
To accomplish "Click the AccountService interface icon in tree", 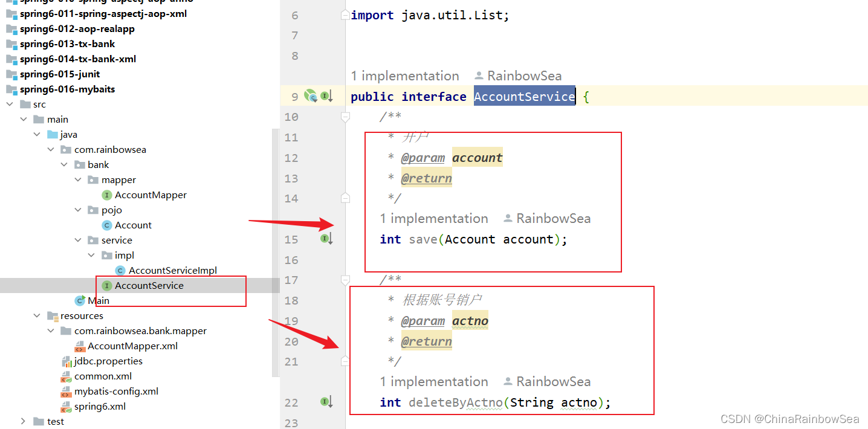I will click(107, 286).
